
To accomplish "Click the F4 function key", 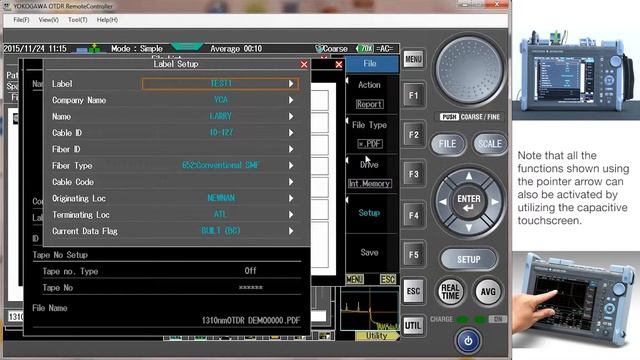I will pyautogui.click(x=413, y=215).
